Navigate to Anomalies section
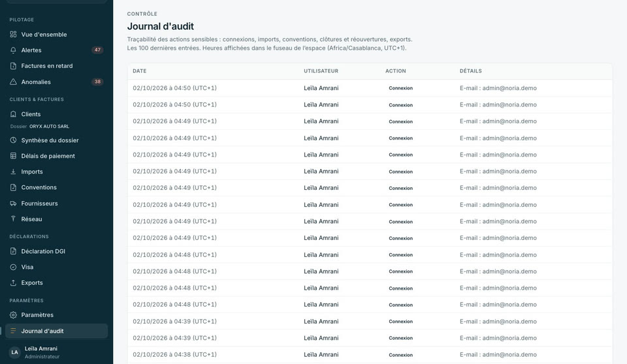This screenshot has height=364, width=627. click(x=56, y=82)
